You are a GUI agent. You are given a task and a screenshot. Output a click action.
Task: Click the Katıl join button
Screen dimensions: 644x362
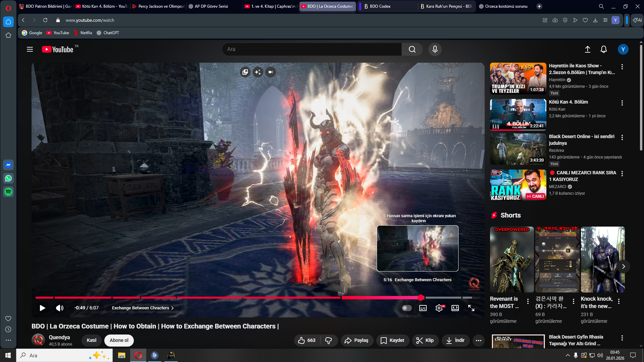click(92, 341)
